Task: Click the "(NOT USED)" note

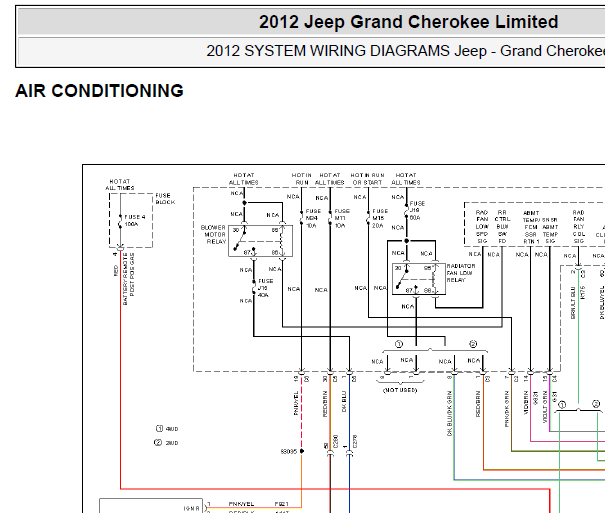Action: 400,390
